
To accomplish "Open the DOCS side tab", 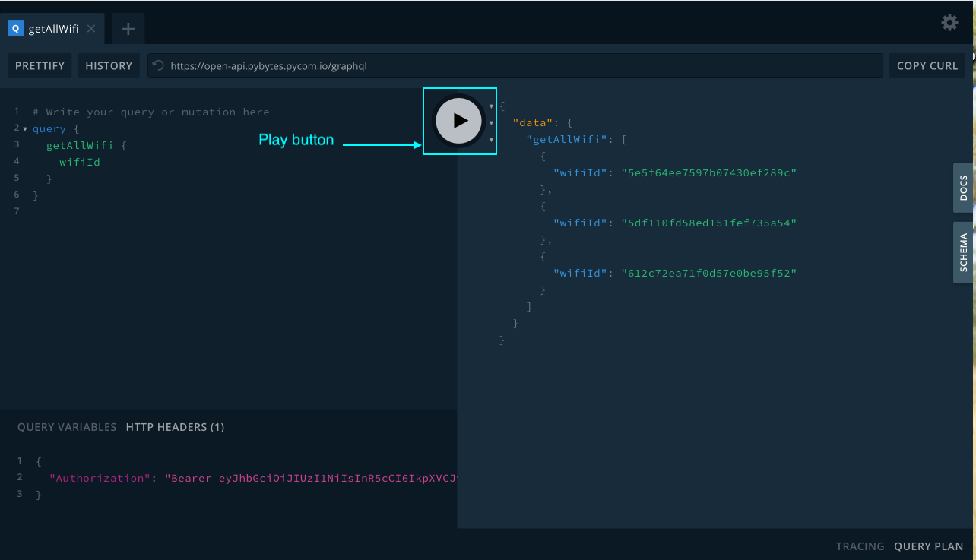I will [963, 188].
